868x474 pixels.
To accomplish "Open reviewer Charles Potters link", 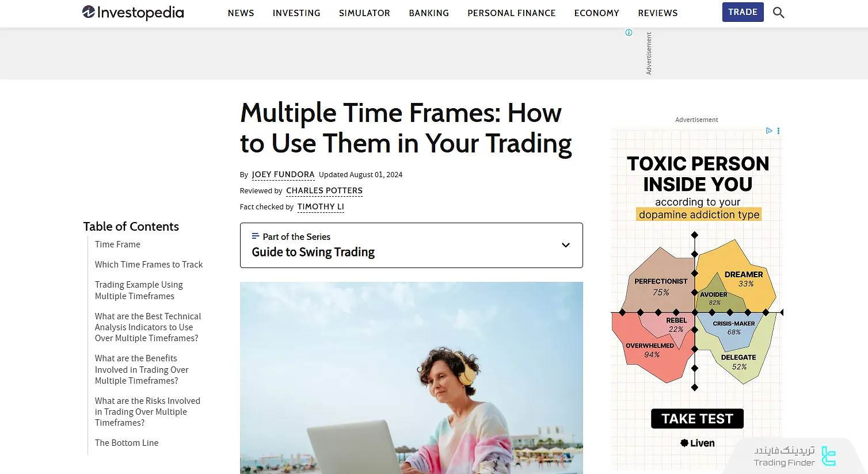I will click(x=324, y=190).
